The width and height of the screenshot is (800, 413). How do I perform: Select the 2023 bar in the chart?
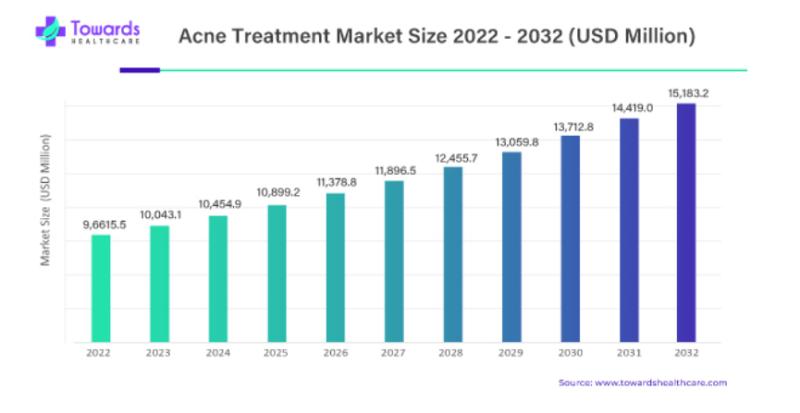tap(160, 284)
